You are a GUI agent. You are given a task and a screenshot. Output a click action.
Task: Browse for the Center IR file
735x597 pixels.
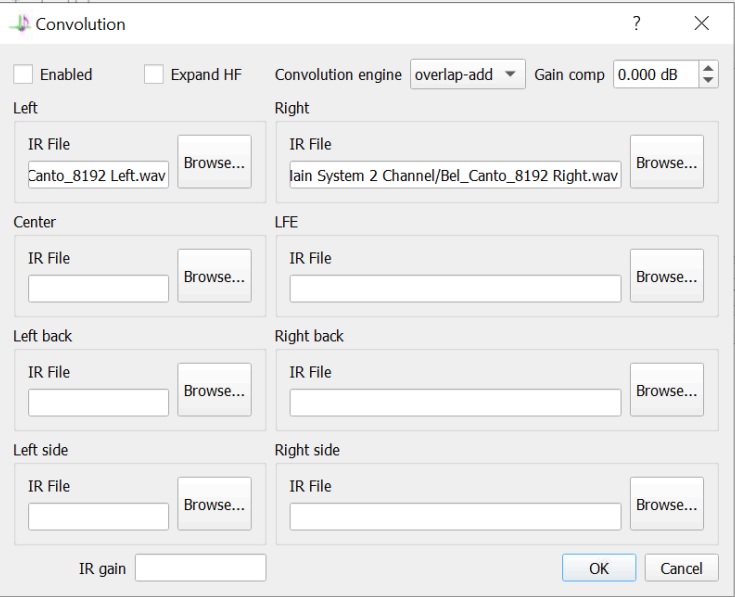(214, 276)
